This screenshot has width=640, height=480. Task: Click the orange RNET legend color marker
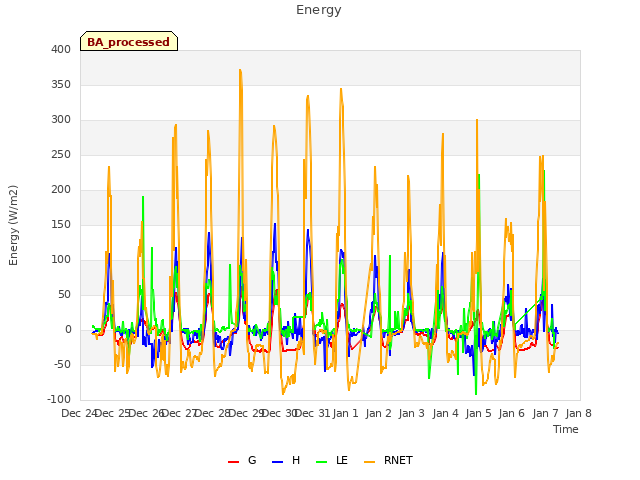point(369,462)
